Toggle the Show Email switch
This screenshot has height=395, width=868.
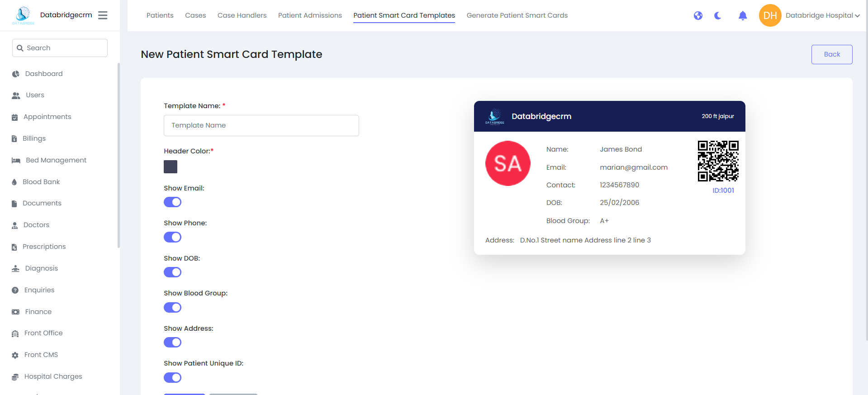point(172,202)
